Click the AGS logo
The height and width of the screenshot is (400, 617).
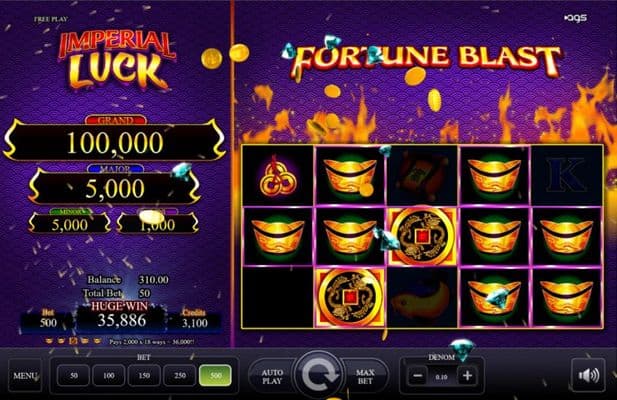tap(576, 18)
